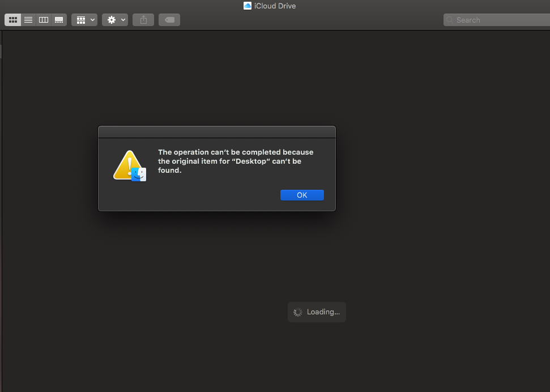The height and width of the screenshot is (392, 550).
Task: Switch Finder to list view
Action: coord(28,20)
